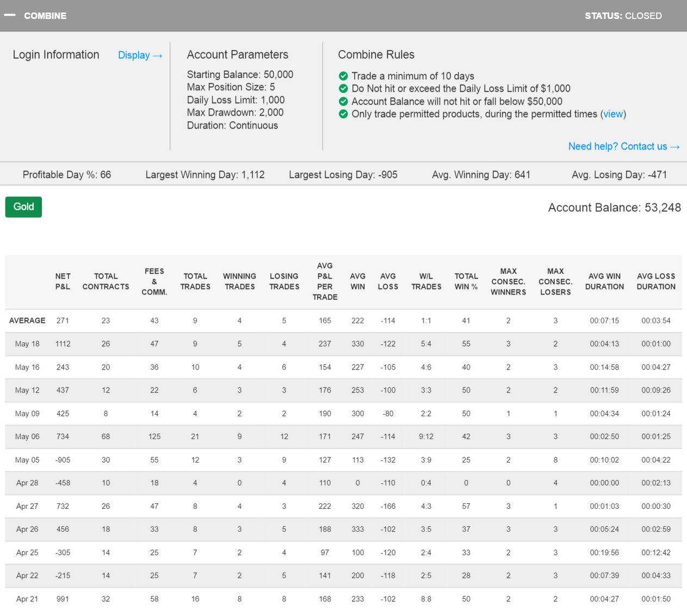Click green check beside permitted products rule
This screenshot has width=687, height=616.
[x=343, y=114]
